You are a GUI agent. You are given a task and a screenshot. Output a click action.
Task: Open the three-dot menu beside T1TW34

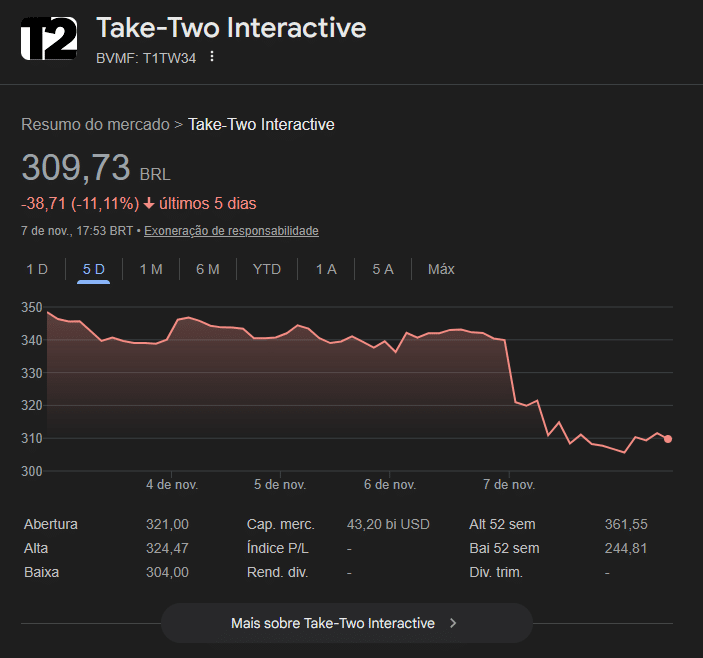pos(212,57)
